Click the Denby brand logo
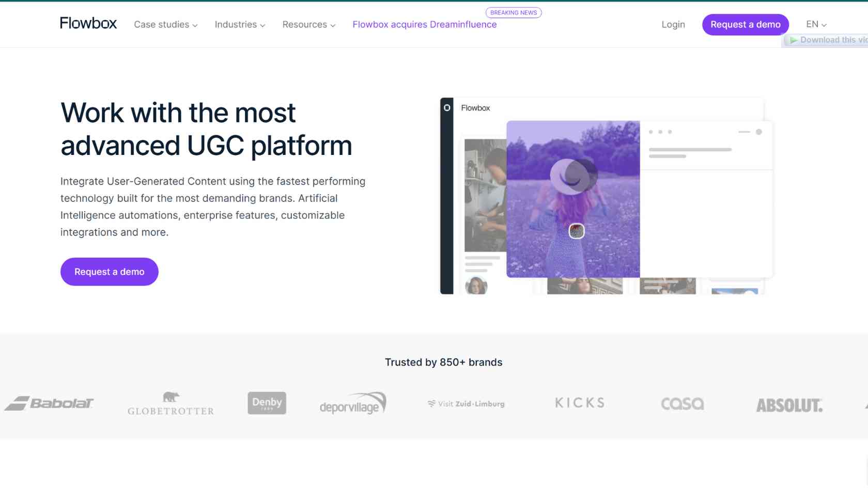This screenshot has width=868, height=488. [267, 403]
